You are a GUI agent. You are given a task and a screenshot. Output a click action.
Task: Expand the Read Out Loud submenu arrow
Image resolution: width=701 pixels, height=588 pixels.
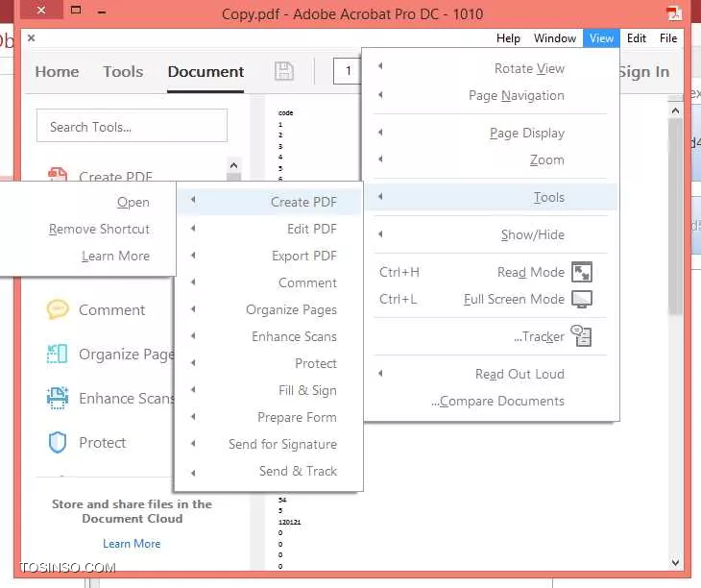pyautogui.click(x=380, y=374)
